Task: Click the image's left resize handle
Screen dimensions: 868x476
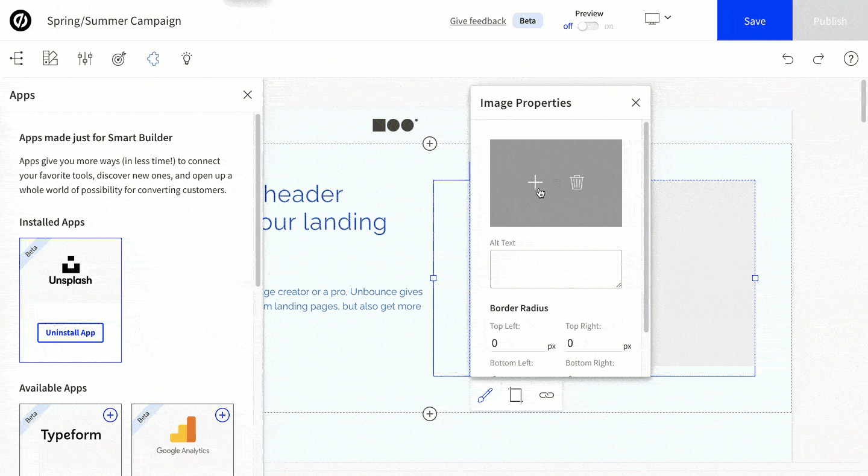Action: pos(433,278)
